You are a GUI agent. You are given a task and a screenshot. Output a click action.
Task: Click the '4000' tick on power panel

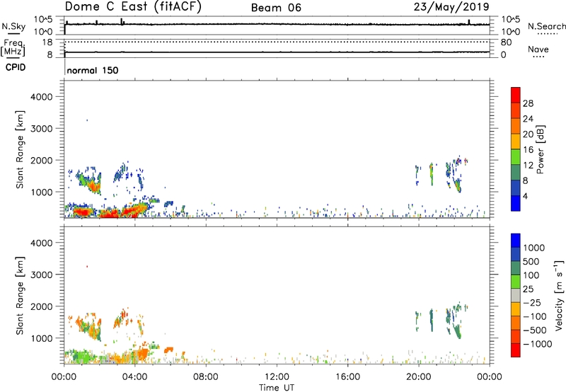point(42,97)
